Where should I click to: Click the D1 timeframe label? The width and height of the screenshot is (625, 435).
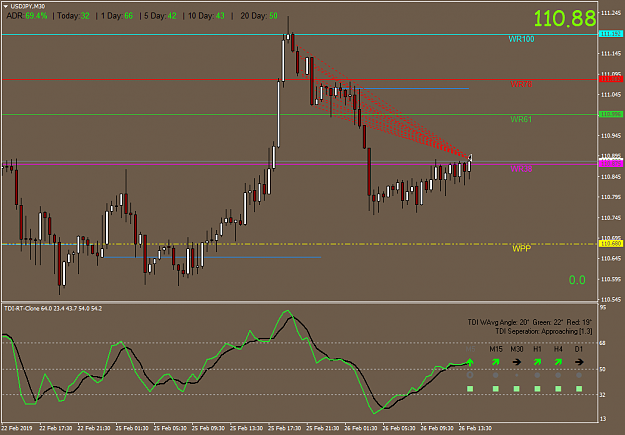click(x=579, y=349)
